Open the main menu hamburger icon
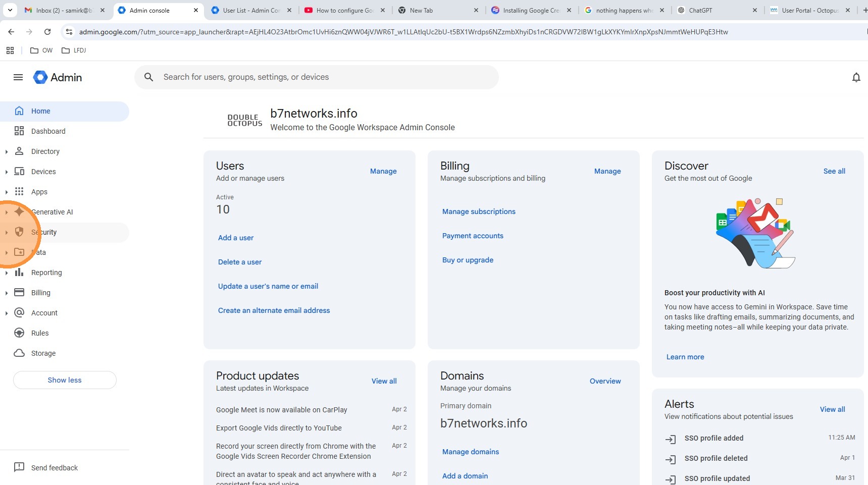Viewport: 868px width, 485px height. [18, 77]
